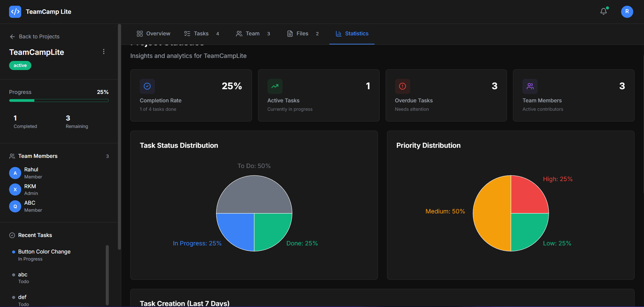Click the 'To Do: 50%' chart label

(x=254, y=166)
